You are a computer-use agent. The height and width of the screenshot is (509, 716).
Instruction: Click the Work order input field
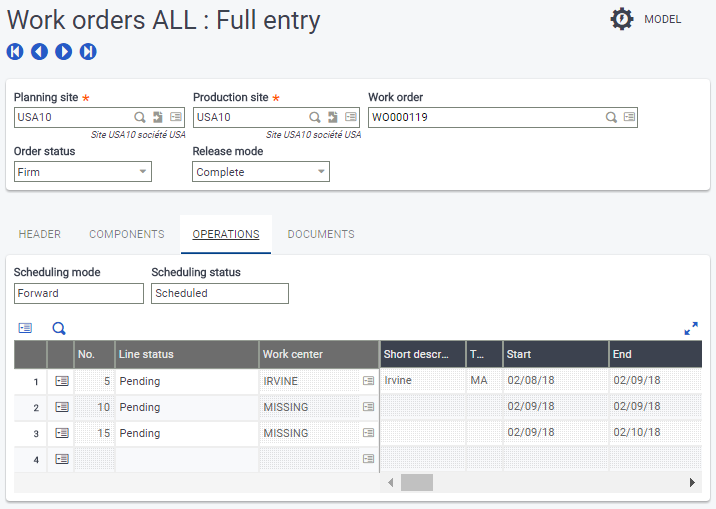point(485,117)
